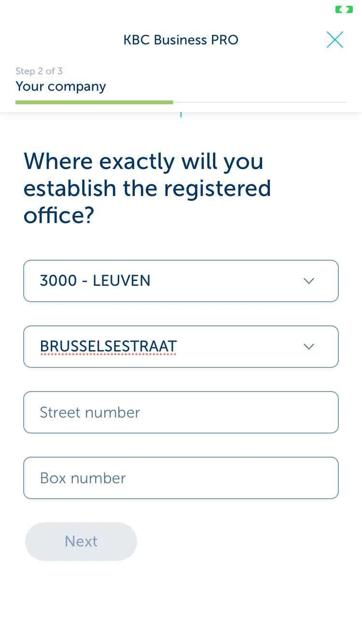Viewport: 362px width, 644px height.
Task: Click 'Box number' placeholder text
Action: (x=83, y=478)
